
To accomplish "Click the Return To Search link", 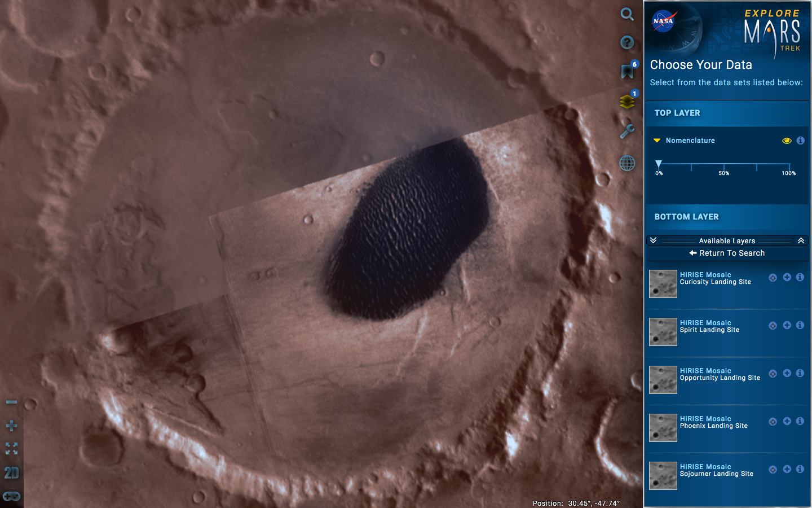I will tap(727, 253).
